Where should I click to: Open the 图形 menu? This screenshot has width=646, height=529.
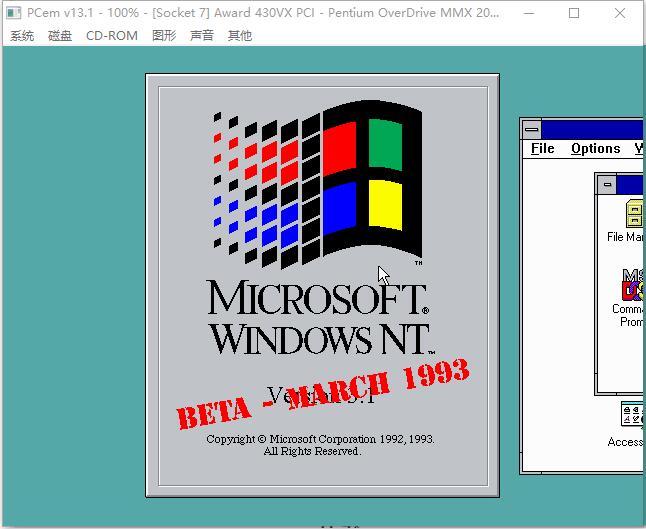point(164,36)
